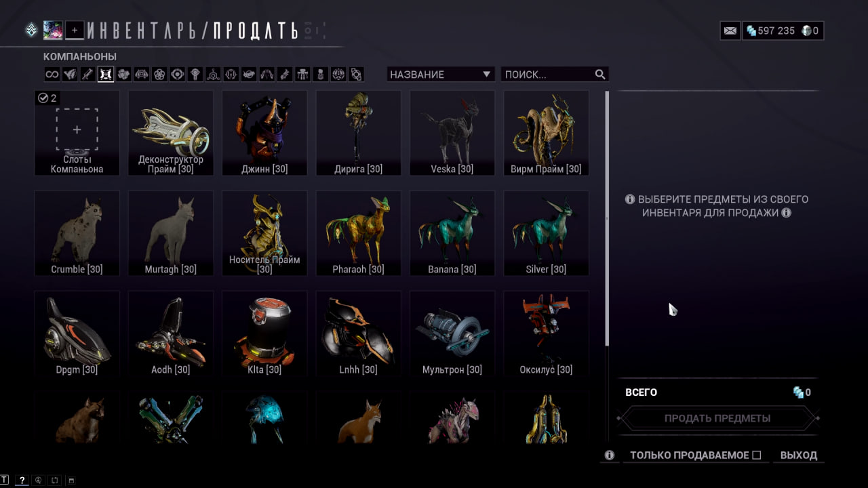Select the infinity 'all items' filter icon
This screenshot has width=868, height=488.
52,75
